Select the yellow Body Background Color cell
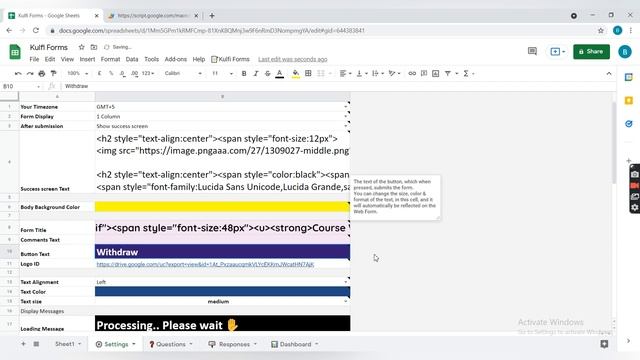640x360 pixels. click(x=222, y=207)
